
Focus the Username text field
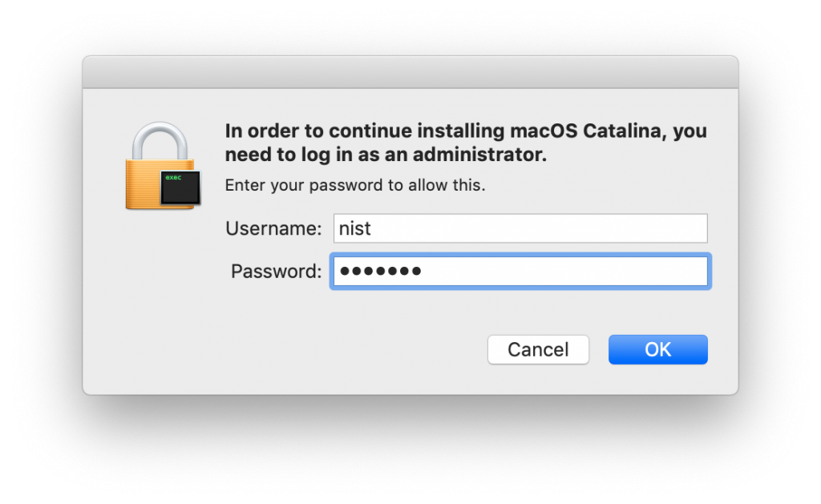(x=520, y=228)
